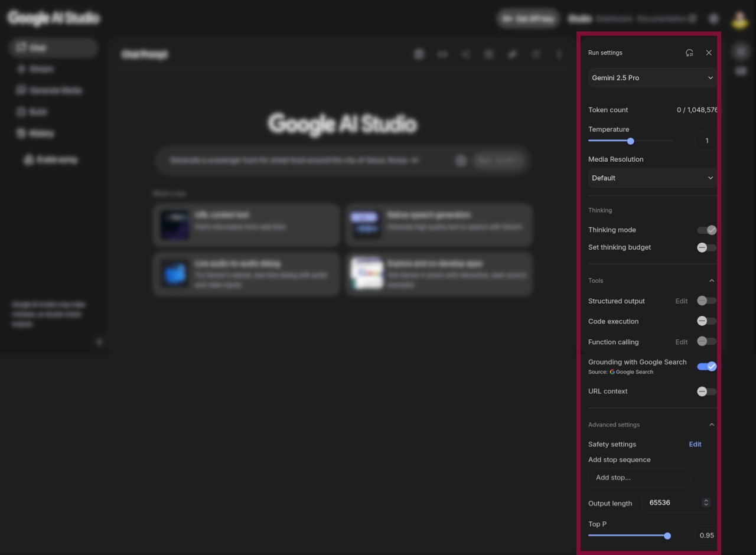Enable Set thinking budget switch
Viewport: 756px width, 555px height.
[x=706, y=247]
